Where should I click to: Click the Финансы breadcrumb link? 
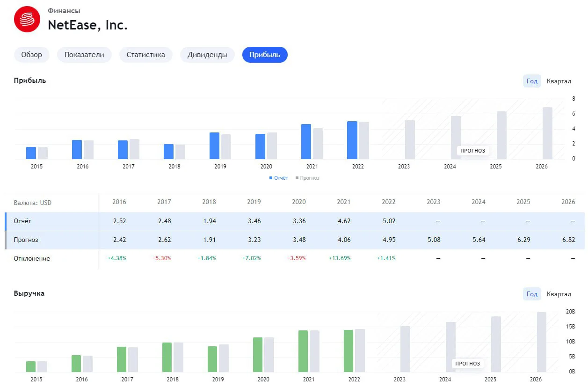[64, 11]
